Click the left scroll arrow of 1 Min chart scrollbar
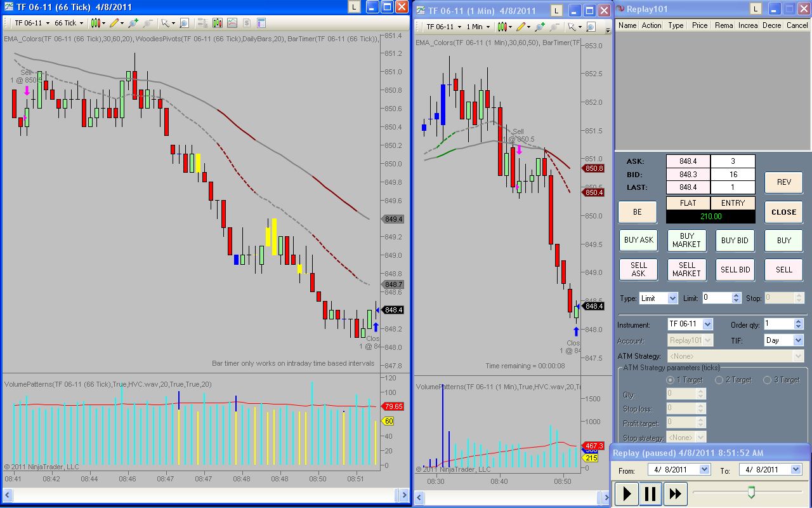Image resolution: width=812 pixels, height=508 pixels. coord(419,497)
